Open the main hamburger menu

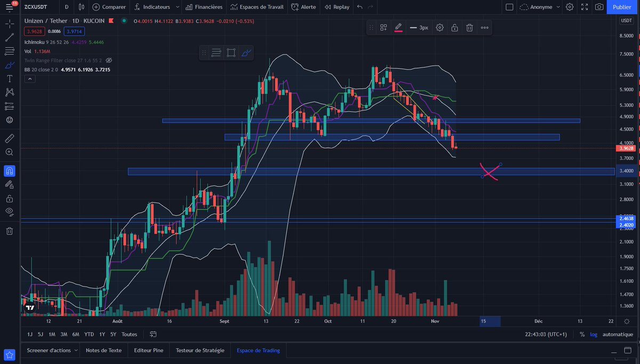[x=10, y=7]
